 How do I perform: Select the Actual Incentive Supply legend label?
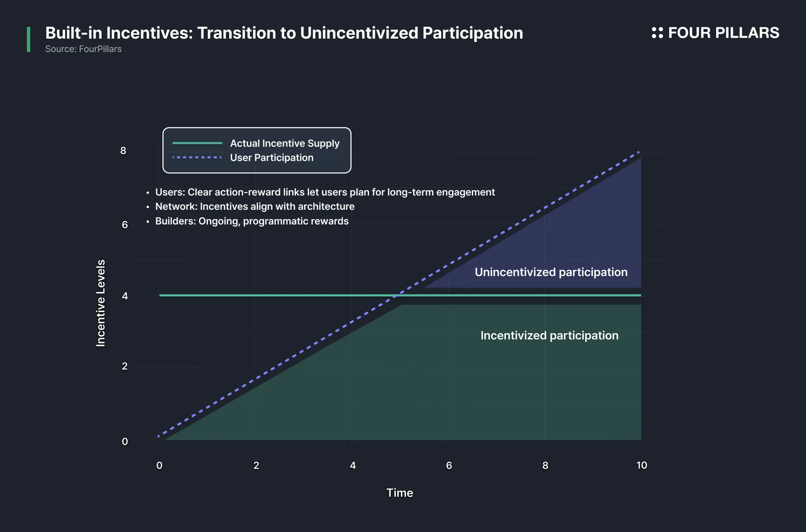[x=285, y=143]
